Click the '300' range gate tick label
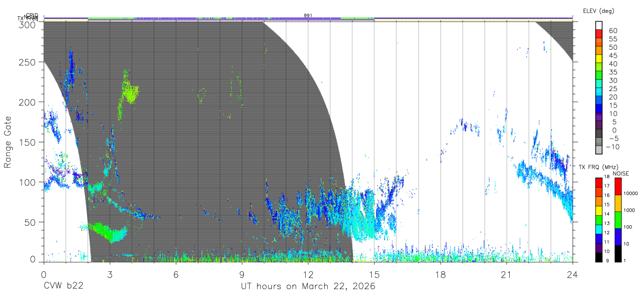Image resolution: width=644 pixels, height=297 pixels. tap(28, 25)
